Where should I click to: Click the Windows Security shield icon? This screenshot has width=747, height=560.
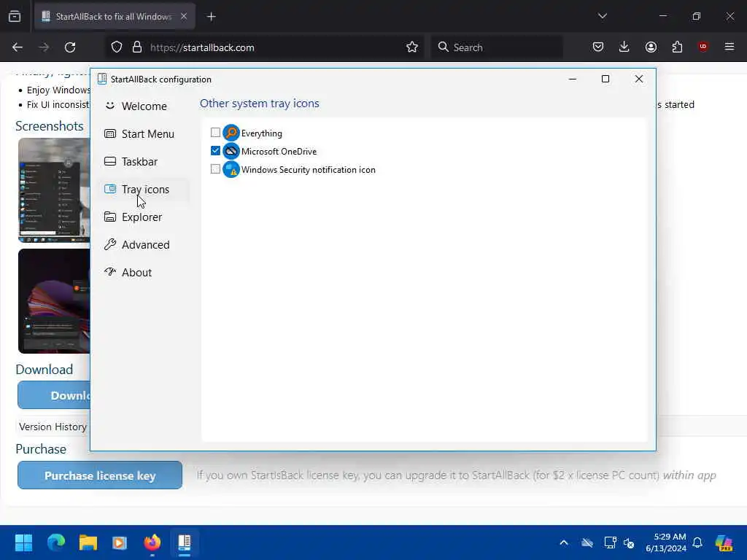pos(231,169)
